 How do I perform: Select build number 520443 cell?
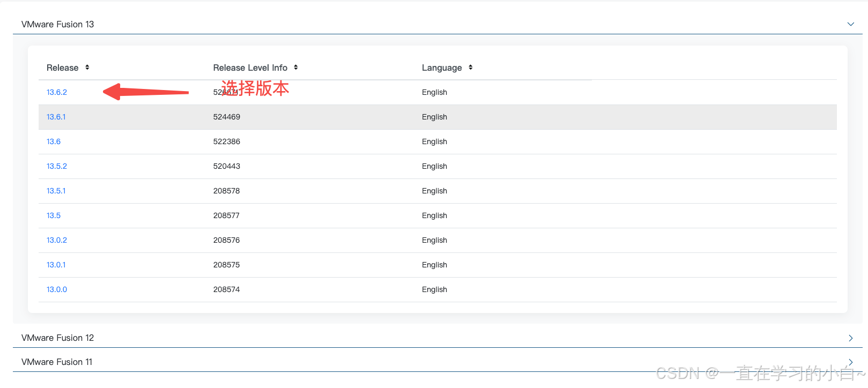click(227, 166)
